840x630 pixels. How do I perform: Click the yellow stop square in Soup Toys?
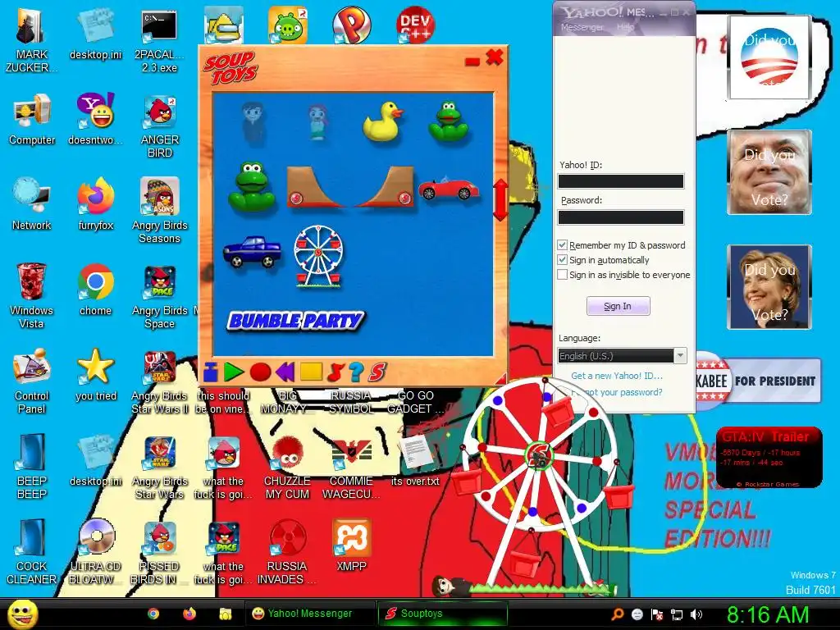(x=311, y=372)
